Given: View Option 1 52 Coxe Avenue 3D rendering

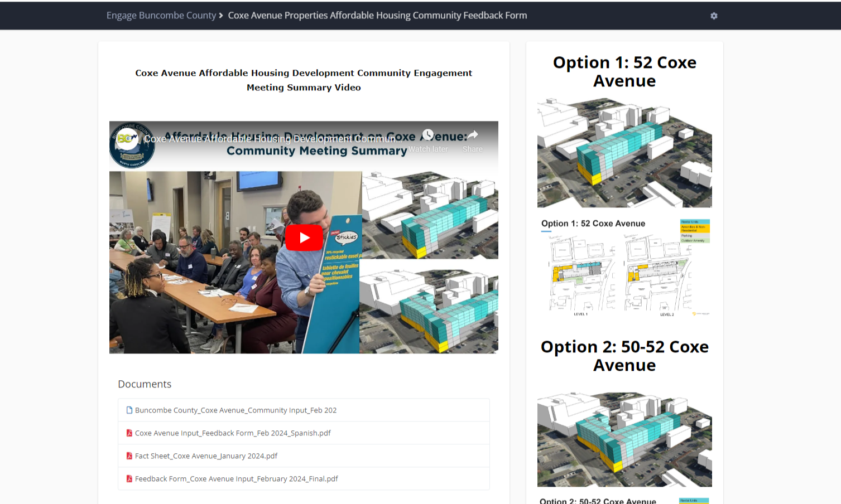Looking at the screenshot, I should pyautogui.click(x=624, y=153).
